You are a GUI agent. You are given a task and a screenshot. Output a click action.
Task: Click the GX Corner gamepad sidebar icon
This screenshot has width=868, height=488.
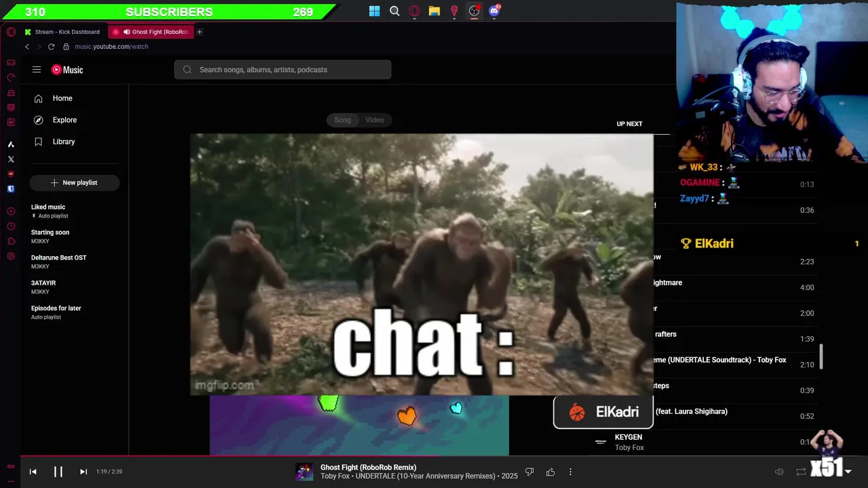pos(11,62)
